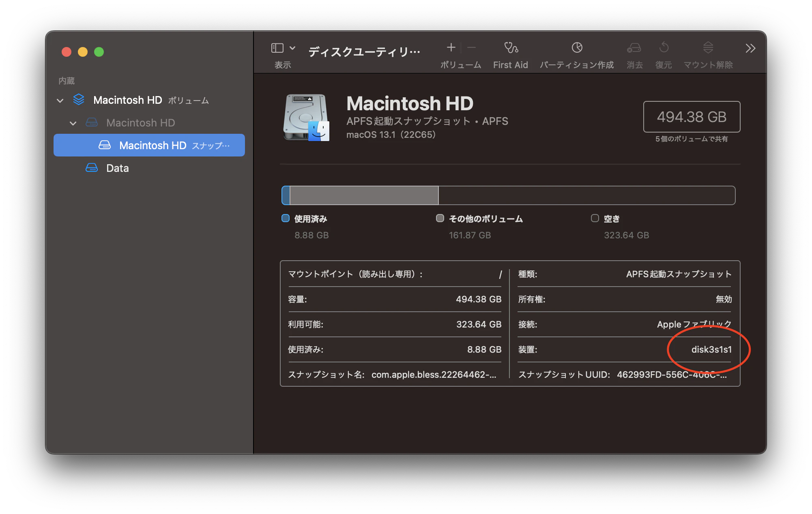
Task: Click the Apple ファブリック connection value
Action: 694,324
